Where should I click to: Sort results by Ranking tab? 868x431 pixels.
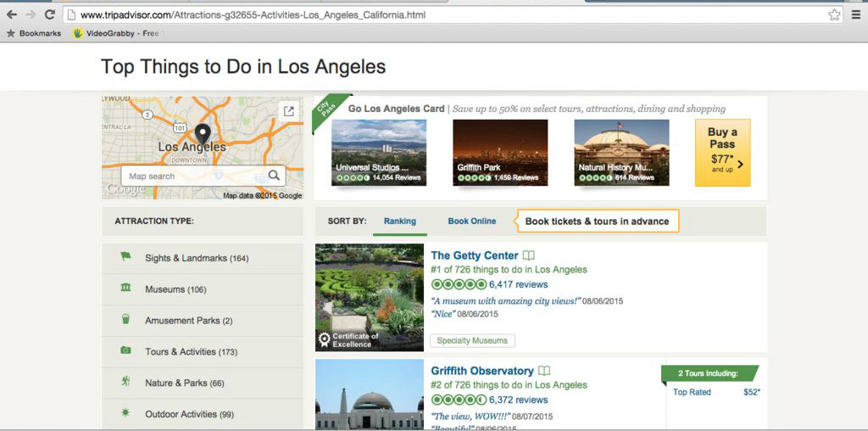pos(400,221)
